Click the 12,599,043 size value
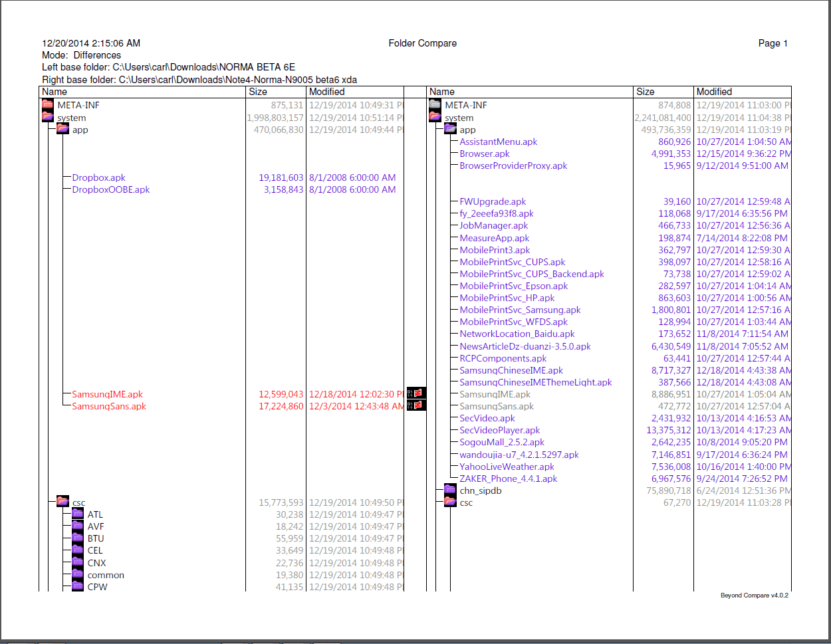This screenshot has height=644, width=831. 281,394
